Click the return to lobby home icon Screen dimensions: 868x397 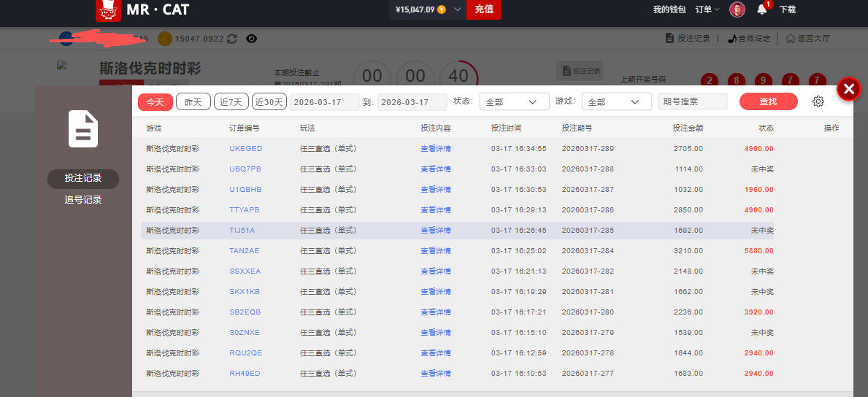[x=790, y=39]
